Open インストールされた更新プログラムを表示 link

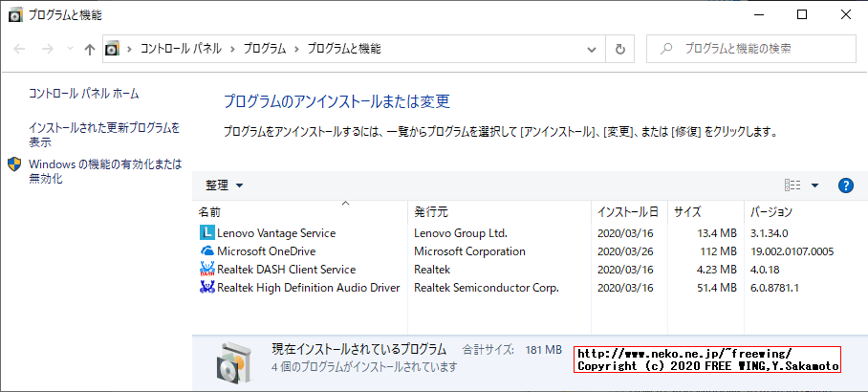104,135
